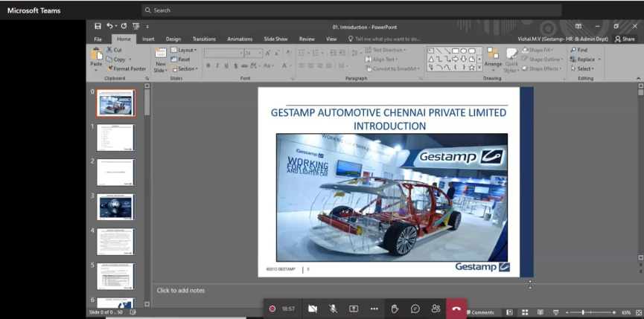Switch to the Transitions tab
The image size is (644, 319).
point(204,39)
